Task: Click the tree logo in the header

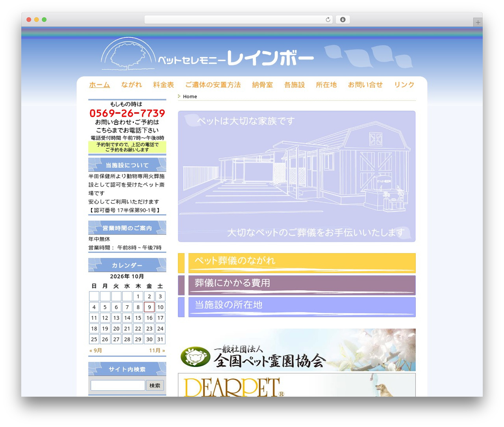Action: click(128, 54)
